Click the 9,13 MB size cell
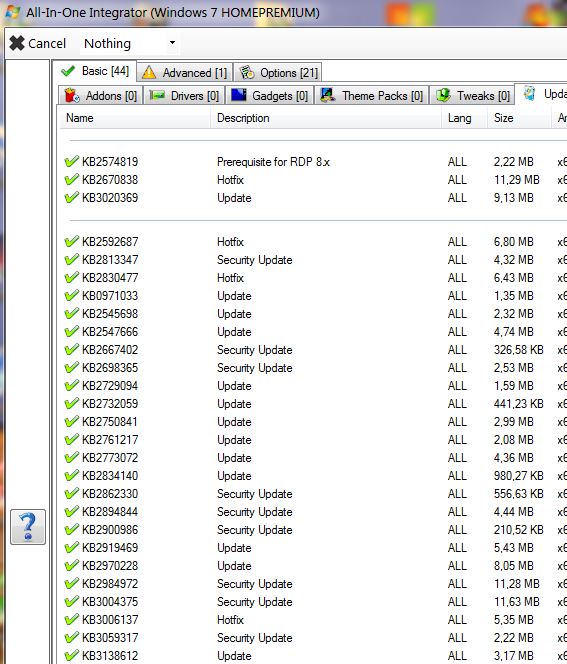The image size is (567, 664). tap(513, 198)
